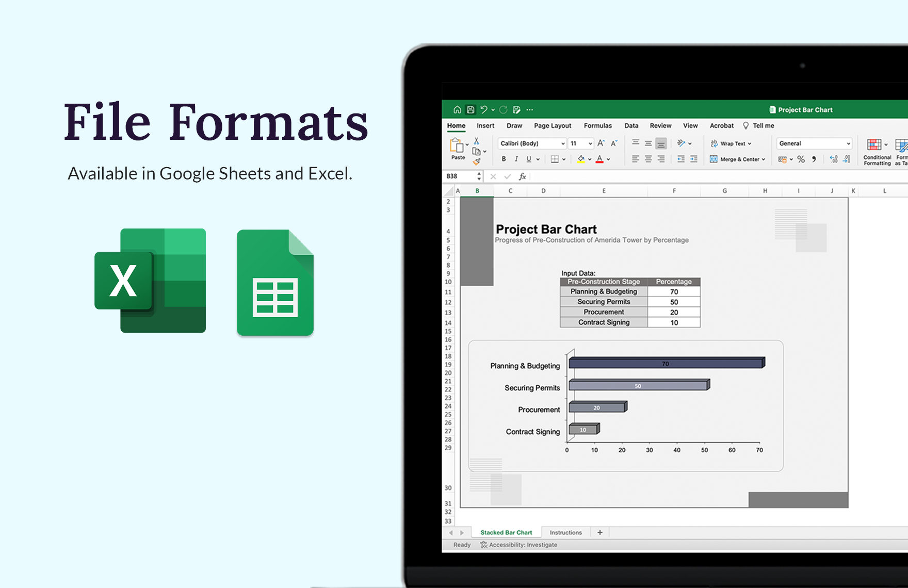Open the View ribbon tab
908x588 pixels.
point(690,125)
